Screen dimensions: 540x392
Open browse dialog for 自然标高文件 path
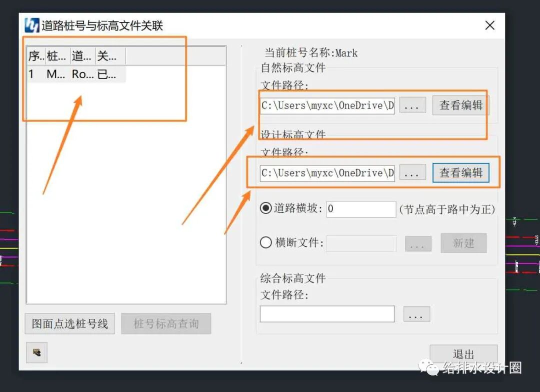point(412,105)
